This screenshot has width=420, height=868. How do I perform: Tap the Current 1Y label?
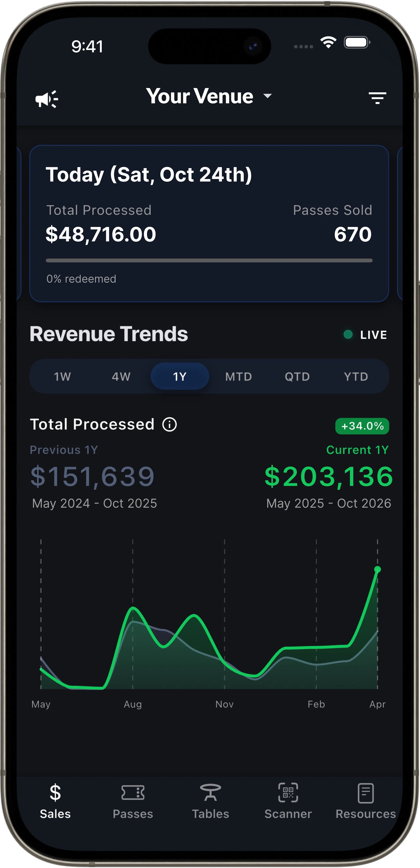358,450
